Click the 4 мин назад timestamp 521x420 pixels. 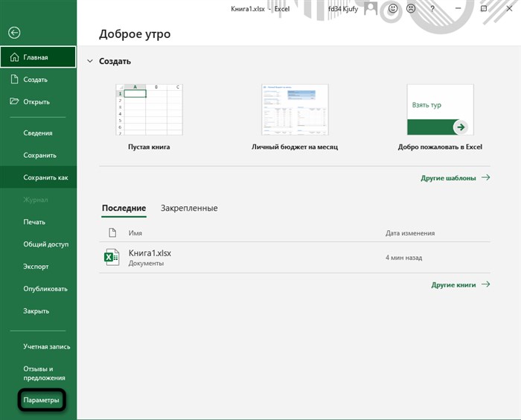403,258
